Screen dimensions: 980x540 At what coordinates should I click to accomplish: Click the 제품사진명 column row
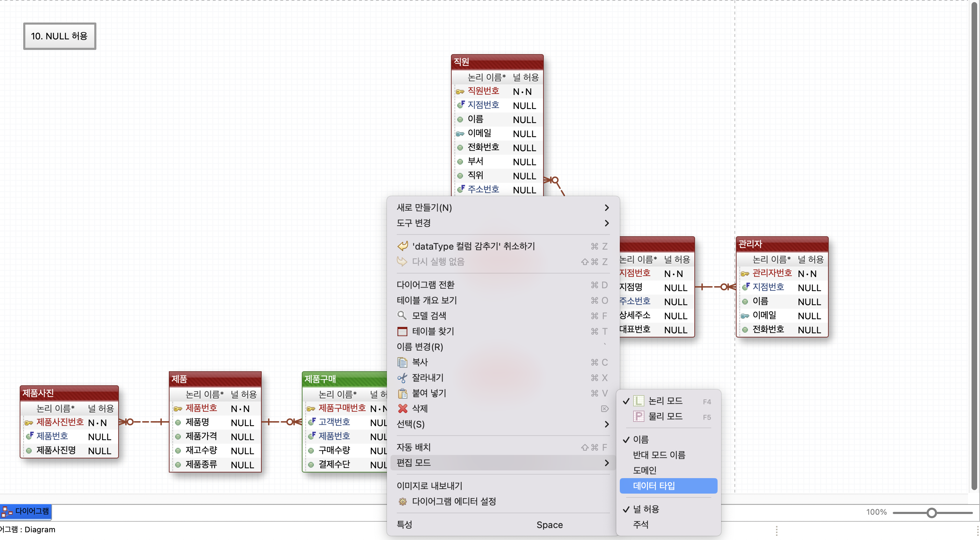(69, 451)
